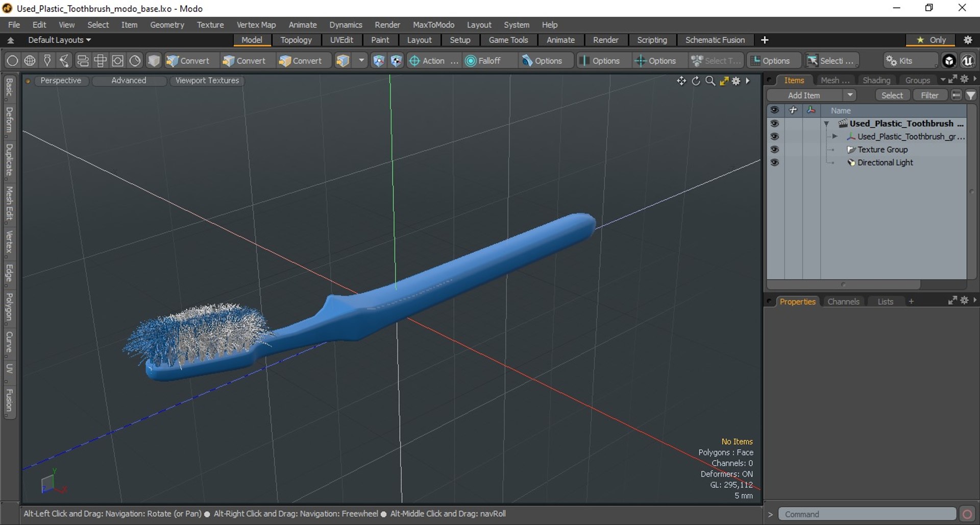Screen dimensions: 980x525
Task: Click Add Item button
Action: tap(804, 96)
